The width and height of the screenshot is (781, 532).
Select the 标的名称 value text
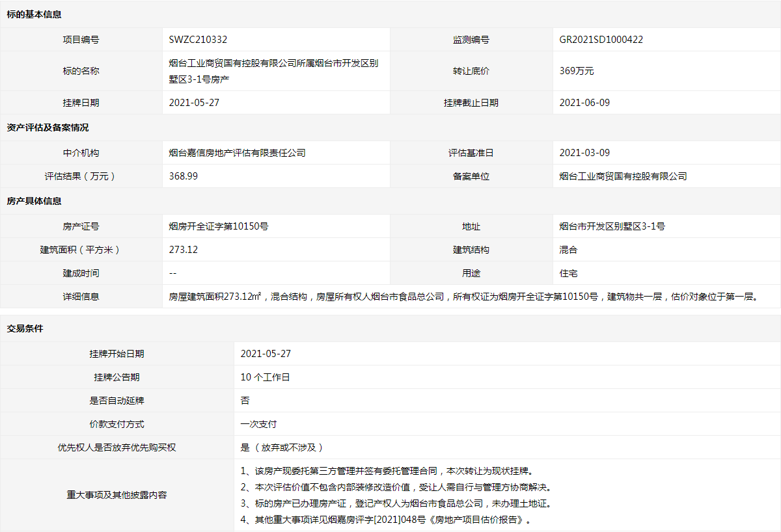tap(273, 72)
